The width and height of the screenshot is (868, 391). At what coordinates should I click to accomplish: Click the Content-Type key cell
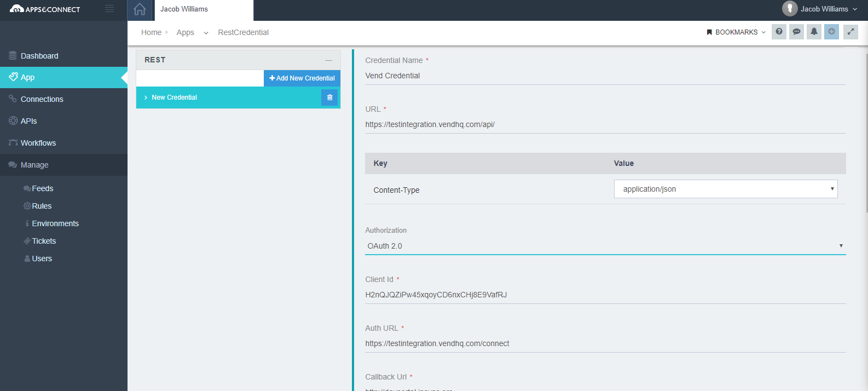pos(396,190)
